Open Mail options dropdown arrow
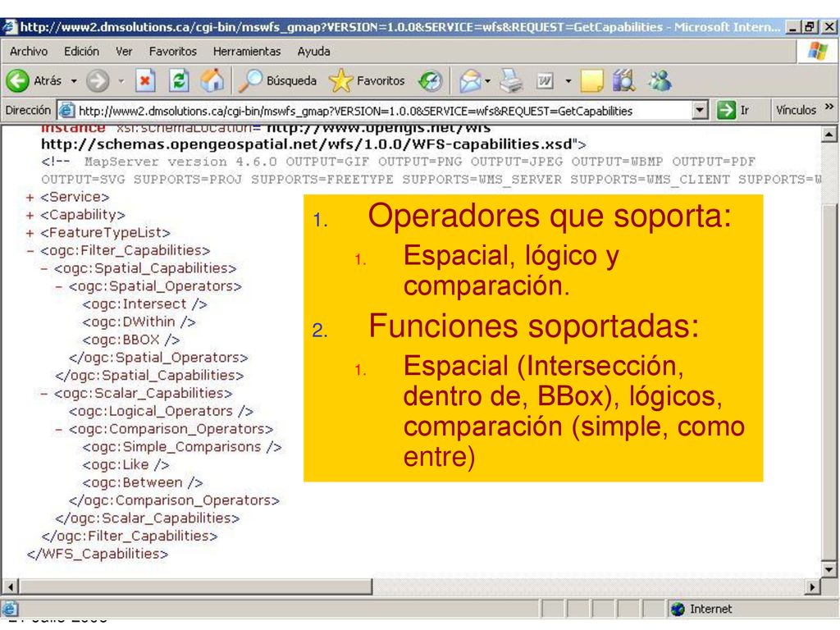Screen dimensions: 840x630 click(487, 81)
